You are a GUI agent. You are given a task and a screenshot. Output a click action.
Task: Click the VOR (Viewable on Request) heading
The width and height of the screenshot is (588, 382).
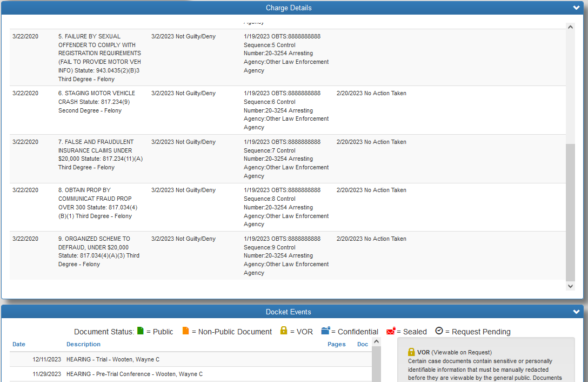pos(455,352)
